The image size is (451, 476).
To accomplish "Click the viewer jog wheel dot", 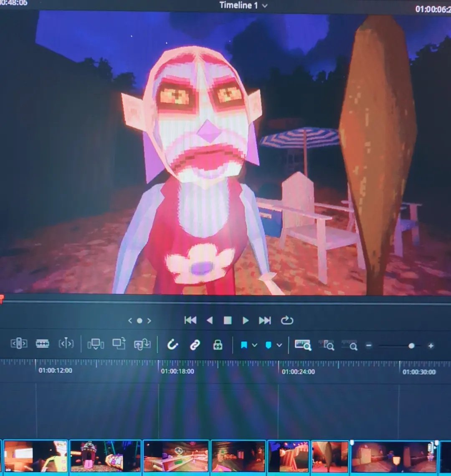I will (139, 321).
